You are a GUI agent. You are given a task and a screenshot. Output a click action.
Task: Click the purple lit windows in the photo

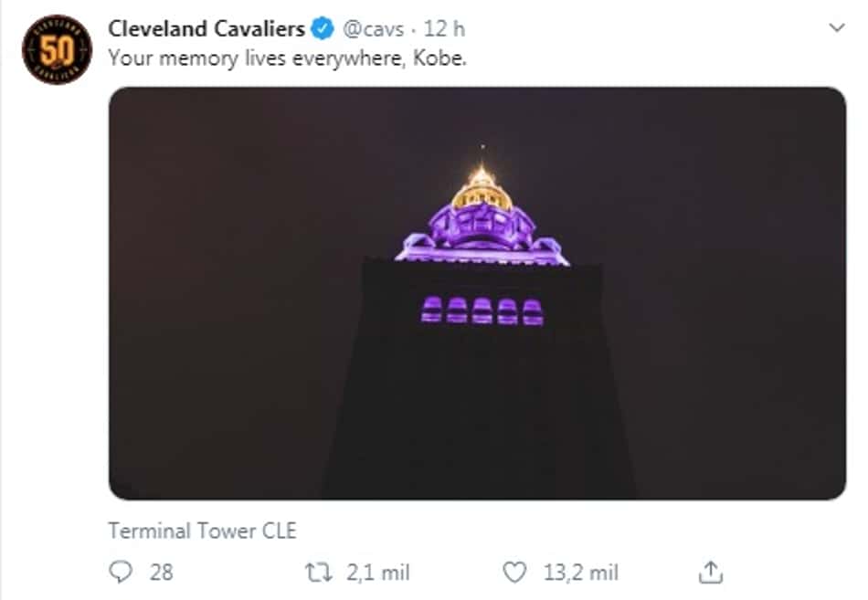point(482,311)
